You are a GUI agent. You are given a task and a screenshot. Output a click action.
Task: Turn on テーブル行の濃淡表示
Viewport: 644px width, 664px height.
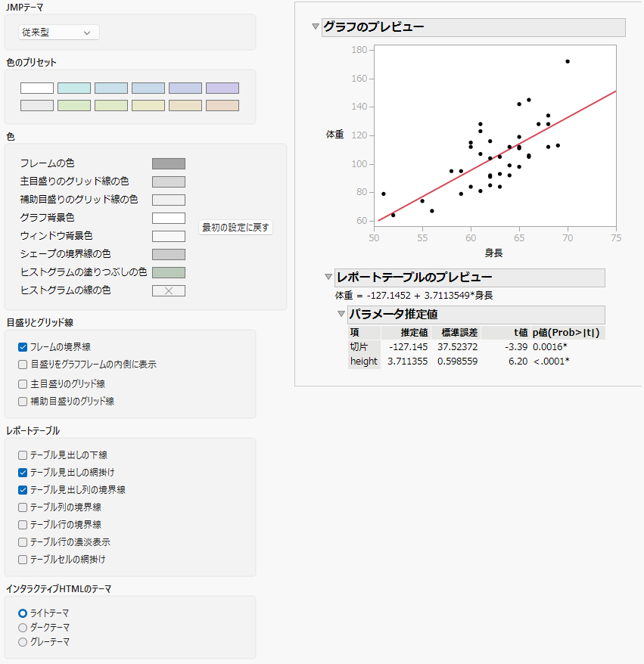(x=23, y=542)
